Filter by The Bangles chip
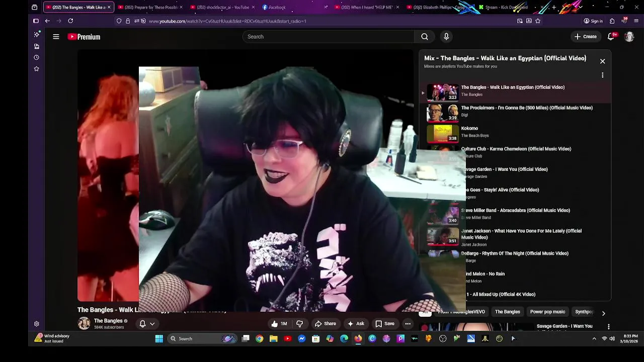644x362 pixels. click(507, 312)
